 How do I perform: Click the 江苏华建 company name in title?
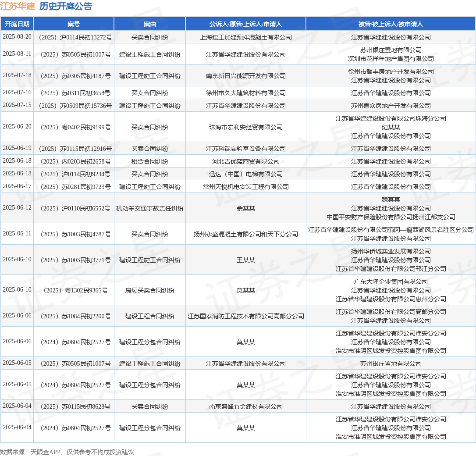click(x=18, y=6)
